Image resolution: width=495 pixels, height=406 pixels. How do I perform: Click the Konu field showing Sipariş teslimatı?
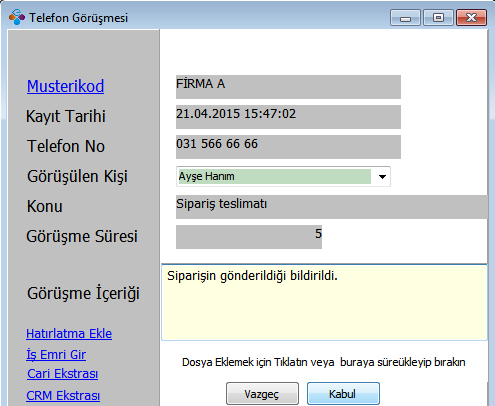[x=332, y=207]
